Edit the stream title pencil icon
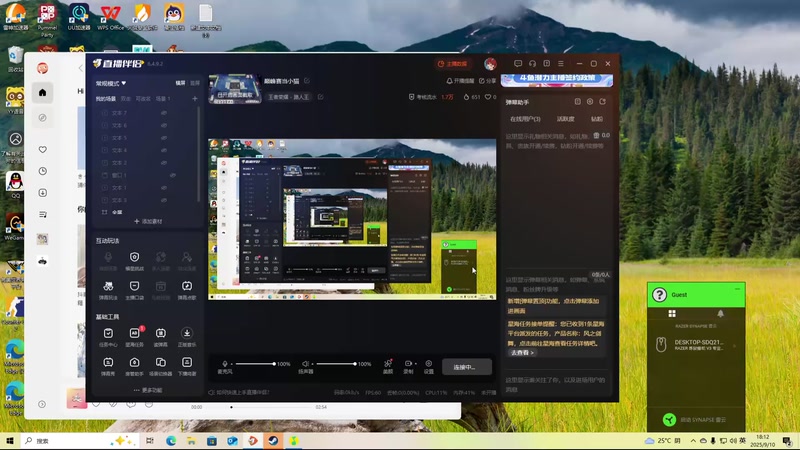800x450 pixels. tap(307, 81)
